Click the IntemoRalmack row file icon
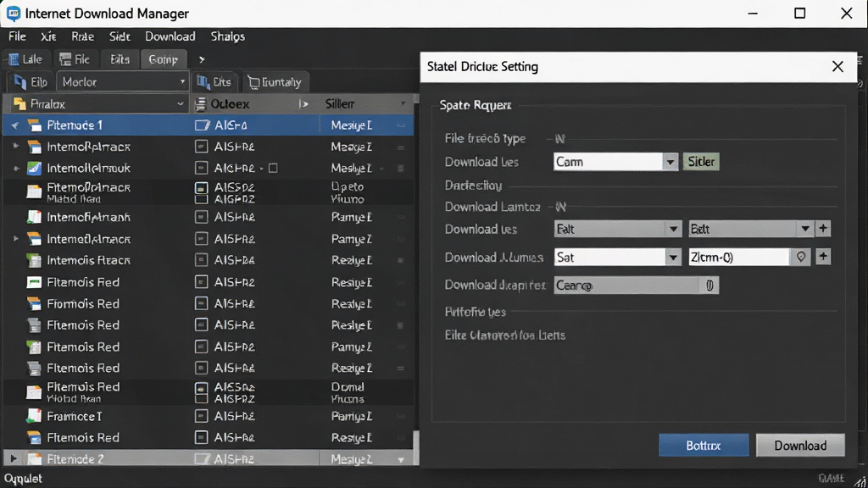Screen dimensions: 868x488 click(x=34, y=147)
